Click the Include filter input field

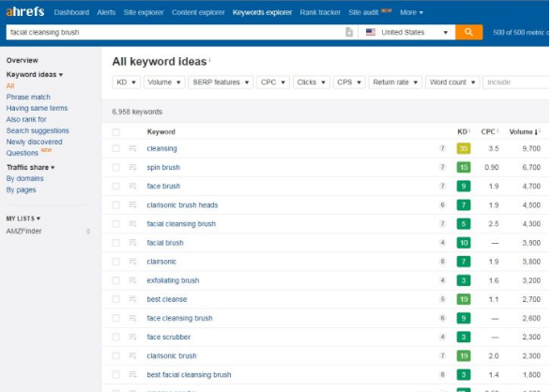click(x=516, y=83)
